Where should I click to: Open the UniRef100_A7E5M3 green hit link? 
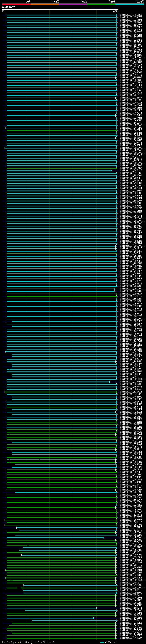131,422
